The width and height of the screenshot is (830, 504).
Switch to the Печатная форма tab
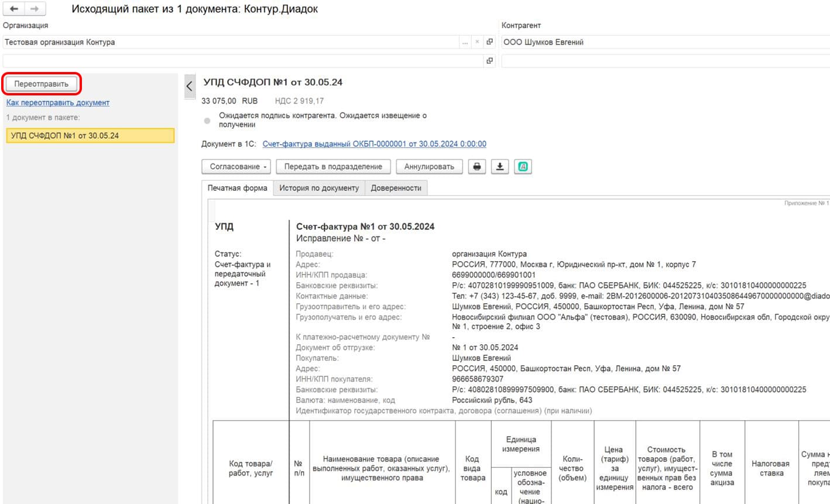point(237,188)
